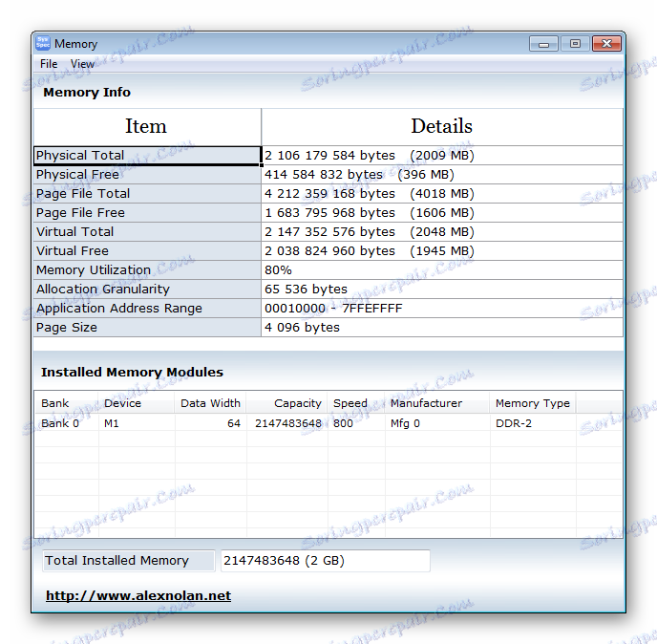Sort by the Capacity column header

click(x=287, y=403)
